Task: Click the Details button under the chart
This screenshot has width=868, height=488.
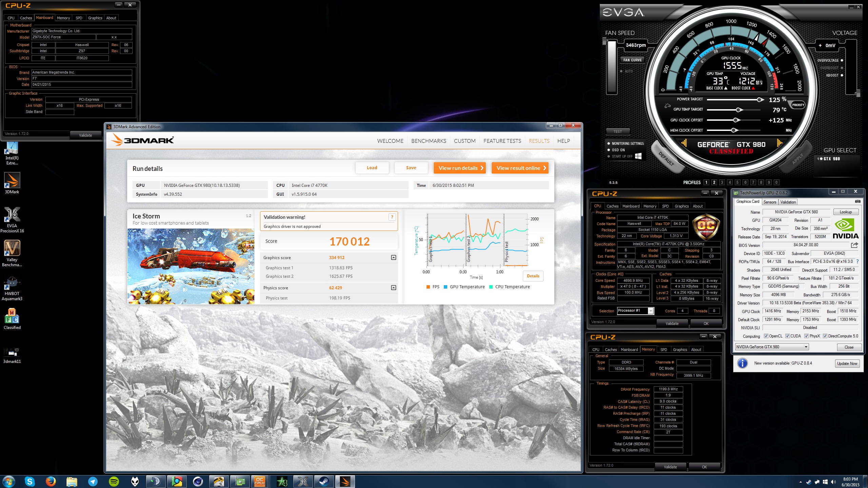Action: click(533, 276)
